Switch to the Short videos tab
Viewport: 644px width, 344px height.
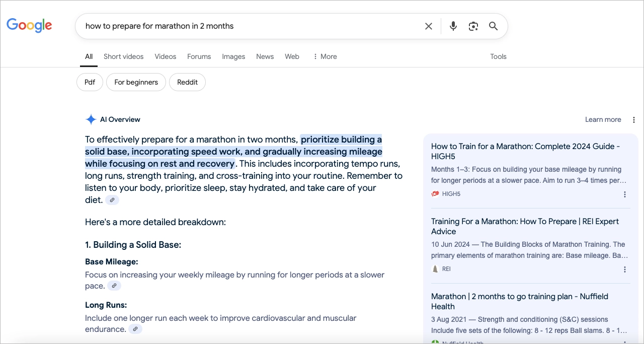[123, 56]
